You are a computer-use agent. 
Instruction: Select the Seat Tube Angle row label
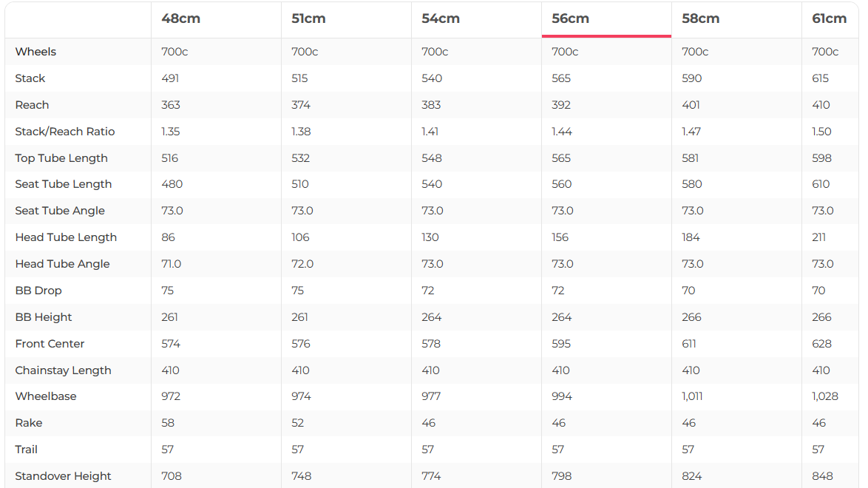[60, 211]
